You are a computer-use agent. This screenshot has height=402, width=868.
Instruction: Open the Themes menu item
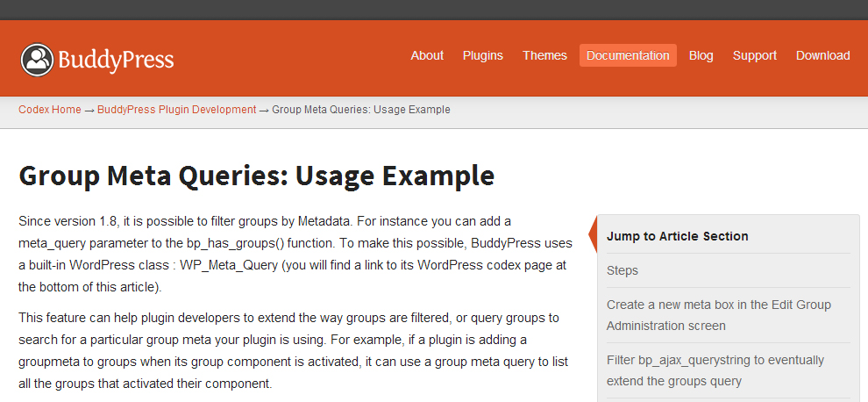(x=544, y=55)
